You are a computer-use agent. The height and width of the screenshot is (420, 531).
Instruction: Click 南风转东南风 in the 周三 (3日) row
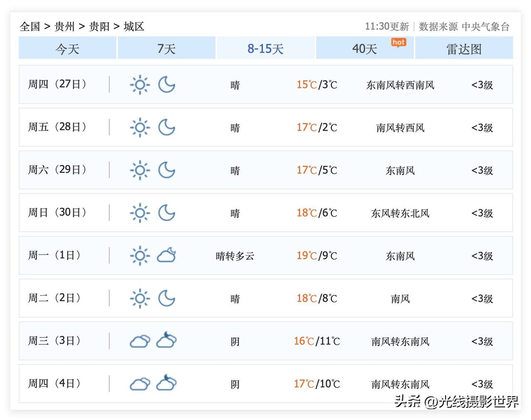(400, 341)
